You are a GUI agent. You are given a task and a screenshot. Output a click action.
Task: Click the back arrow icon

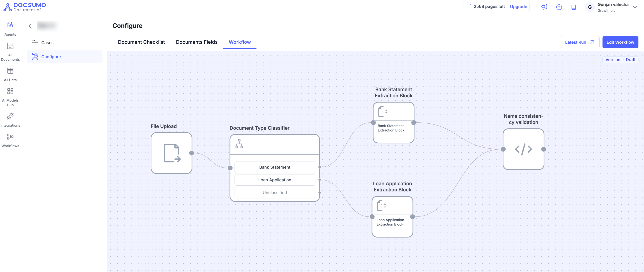tap(31, 26)
